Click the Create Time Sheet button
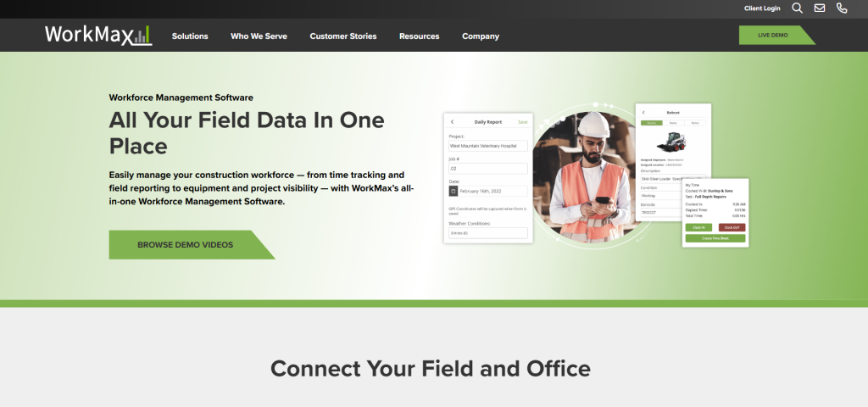Image resolution: width=868 pixels, height=407 pixels. click(x=715, y=238)
